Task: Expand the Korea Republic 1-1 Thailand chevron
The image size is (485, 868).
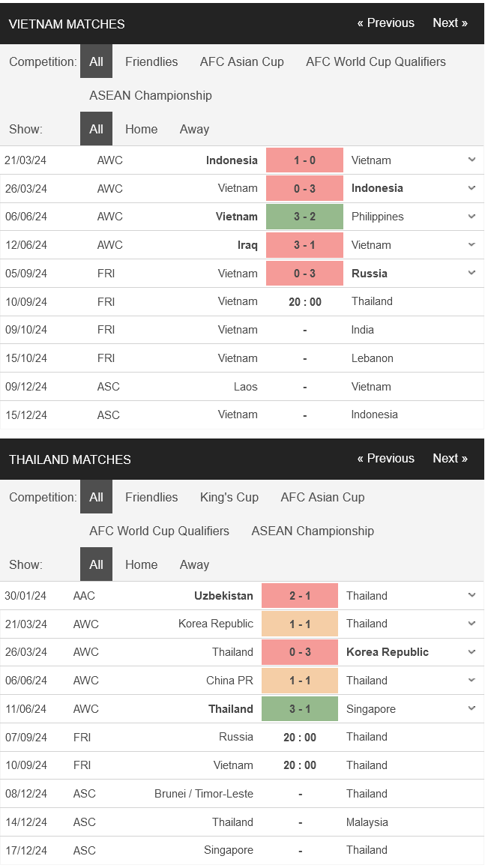Action: [x=472, y=624]
